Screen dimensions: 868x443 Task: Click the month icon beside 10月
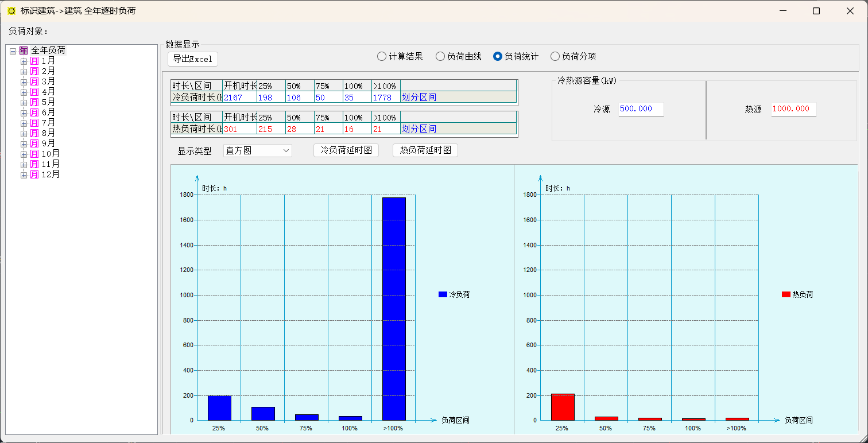point(34,154)
